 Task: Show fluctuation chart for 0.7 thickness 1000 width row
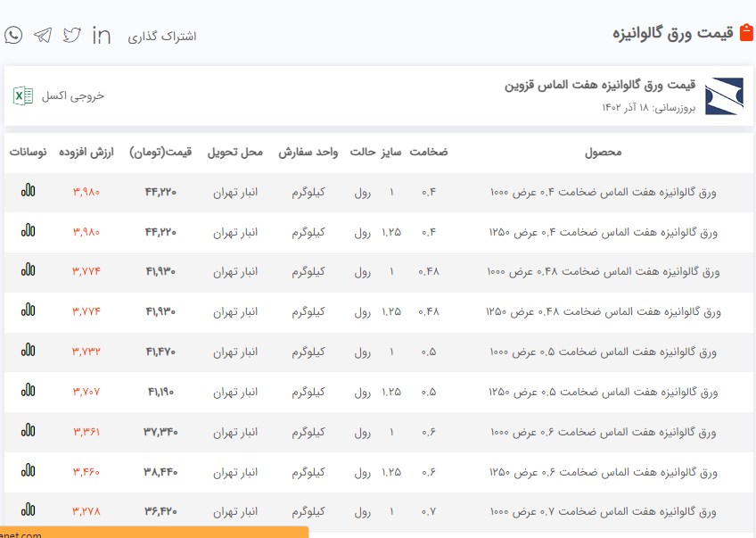(x=29, y=510)
